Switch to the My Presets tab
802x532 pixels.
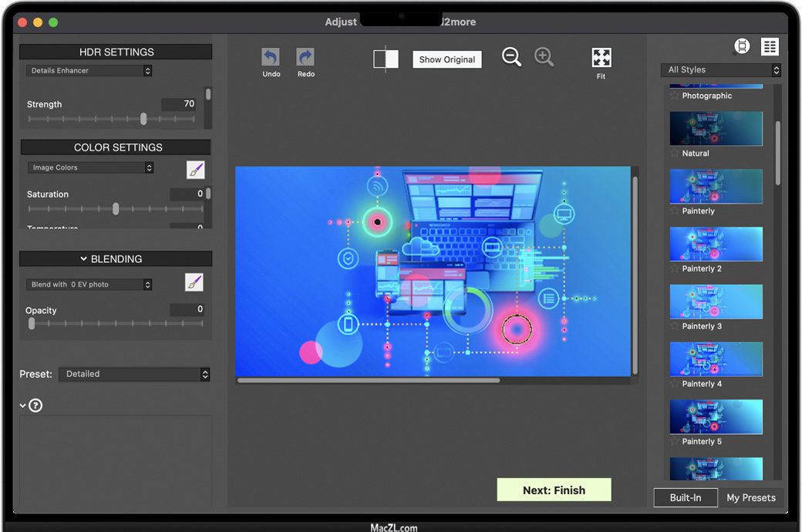click(750, 498)
